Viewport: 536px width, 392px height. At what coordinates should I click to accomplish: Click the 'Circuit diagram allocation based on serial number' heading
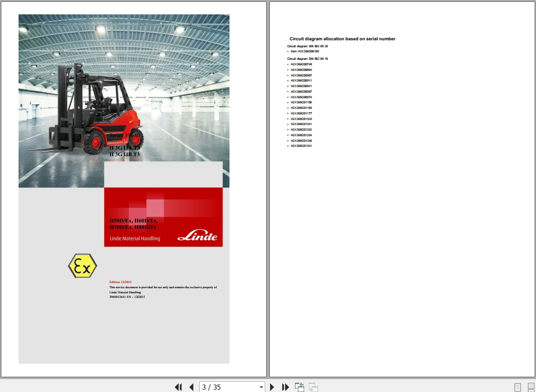(x=342, y=39)
